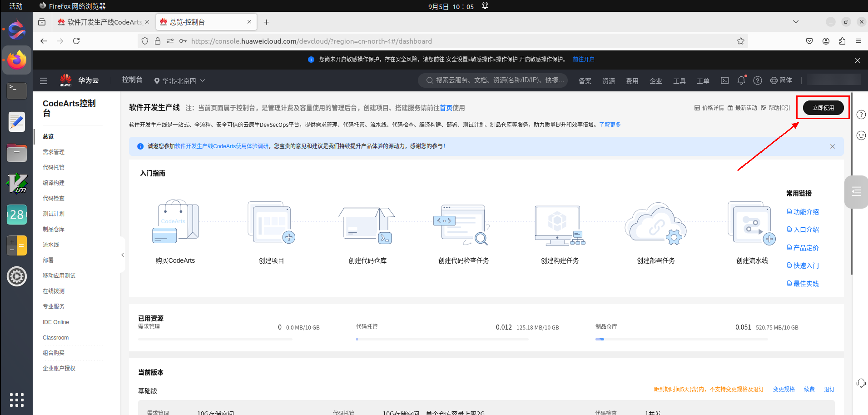
Task: Open the language selector 简体
Action: [781, 80]
